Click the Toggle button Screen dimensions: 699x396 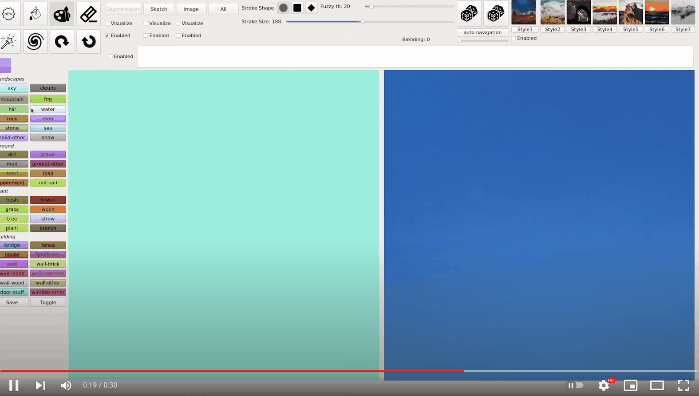48,302
